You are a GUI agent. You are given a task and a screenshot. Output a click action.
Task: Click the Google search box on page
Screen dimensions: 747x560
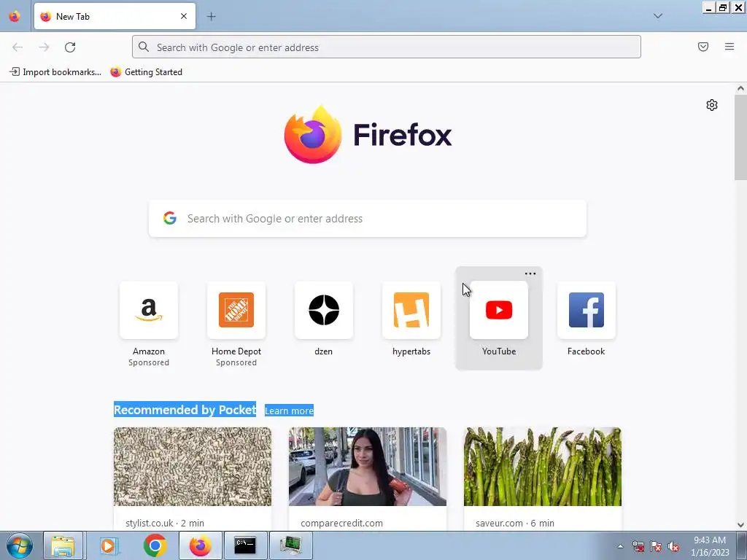(368, 219)
